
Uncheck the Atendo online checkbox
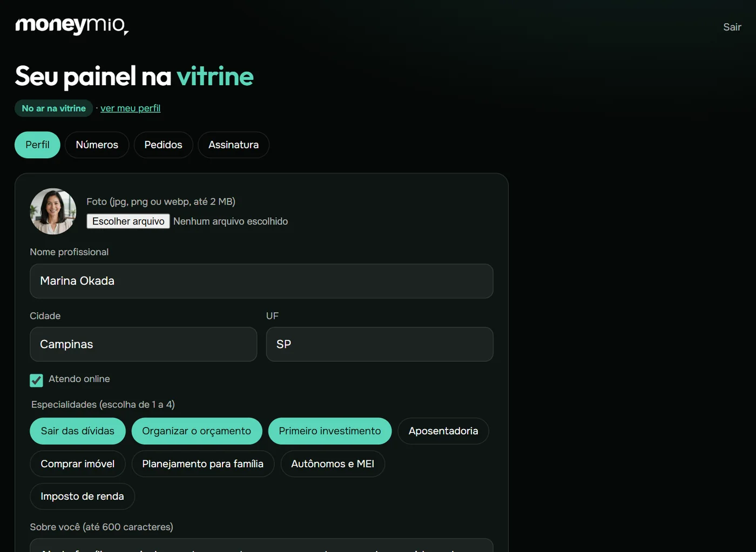click(x=36, y=380)
